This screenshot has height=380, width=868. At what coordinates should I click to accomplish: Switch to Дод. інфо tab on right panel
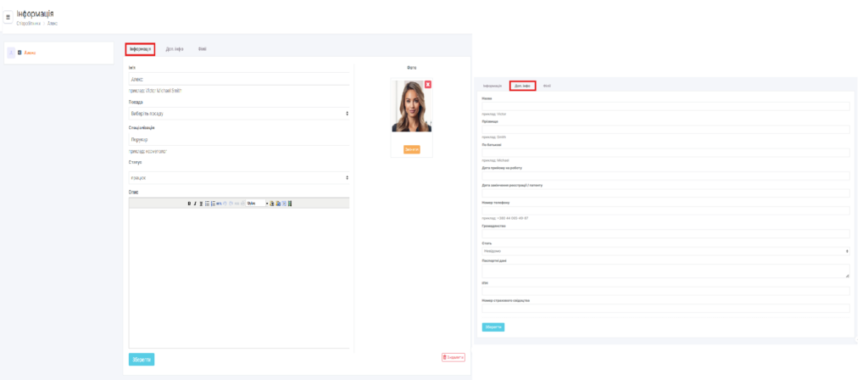(x=522, y=86)
